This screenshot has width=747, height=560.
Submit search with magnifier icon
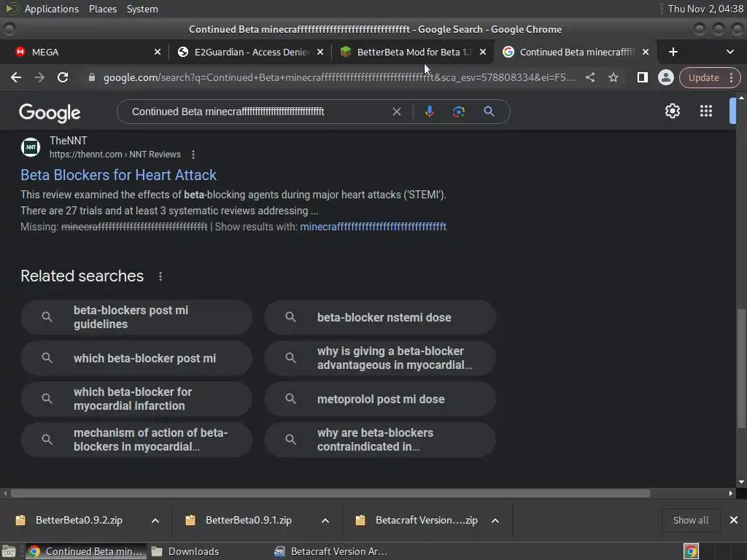[489, 112]
